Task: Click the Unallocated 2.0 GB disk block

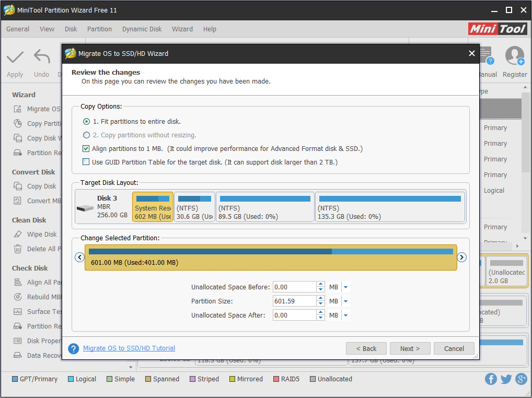Action: click(506, 271)
